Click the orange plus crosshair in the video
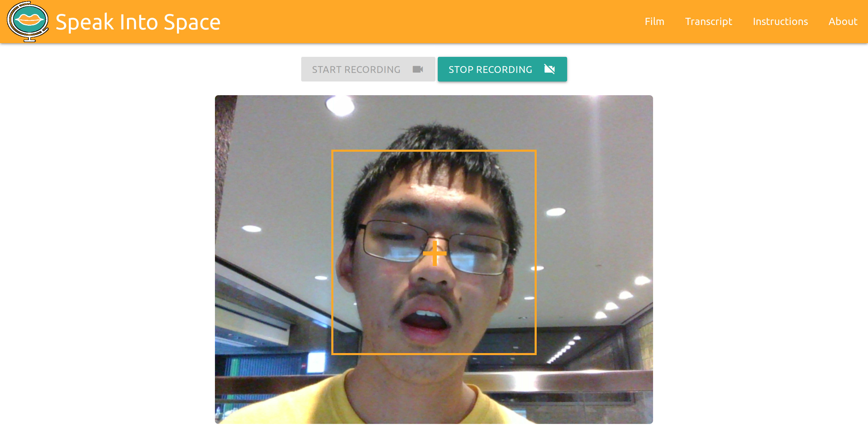This screenshot has height=426, width=868. (435, 253)
